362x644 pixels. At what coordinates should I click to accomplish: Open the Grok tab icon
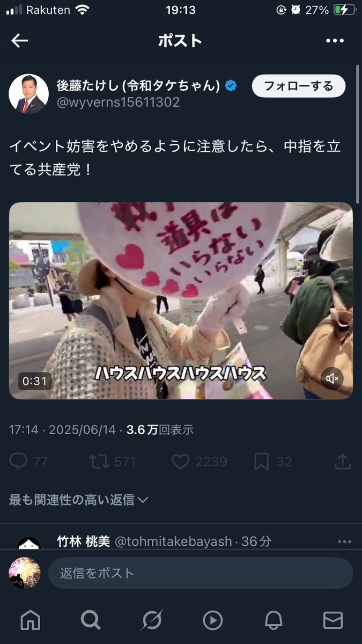pyautogui.click(x=152, y=620)
